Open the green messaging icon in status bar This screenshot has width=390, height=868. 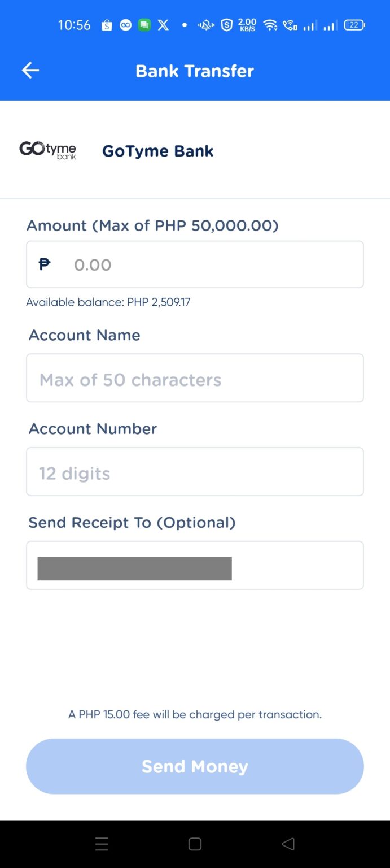click(144, 25)
